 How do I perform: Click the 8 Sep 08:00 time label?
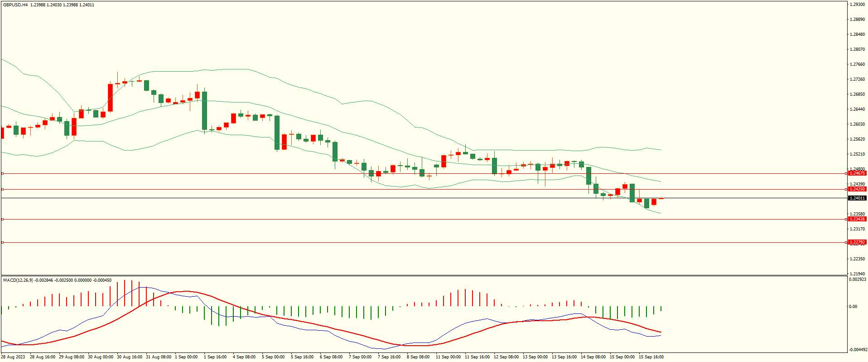click(x=418, y=357)
